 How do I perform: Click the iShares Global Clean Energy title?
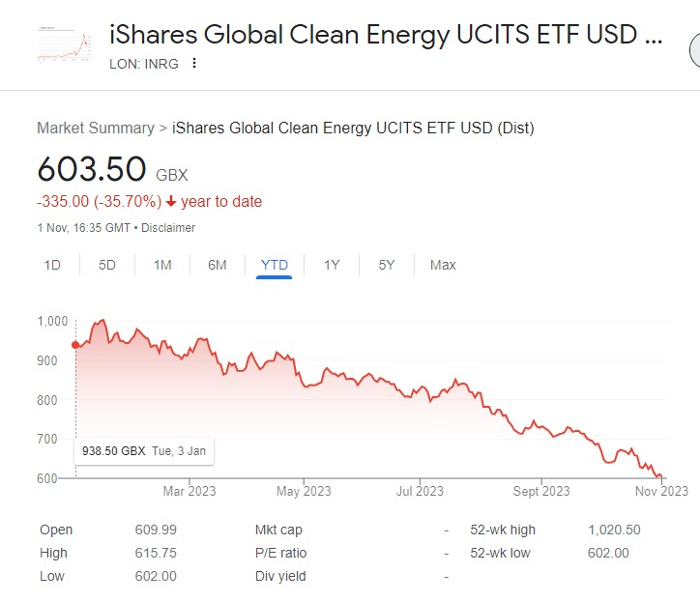pyautogui.click(x=387, y=36)
